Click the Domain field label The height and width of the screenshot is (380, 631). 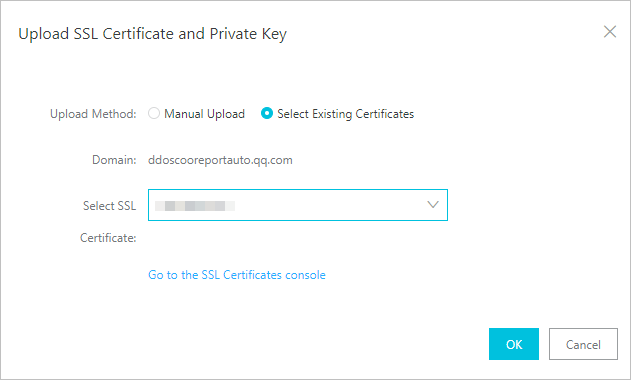(114, 160)
